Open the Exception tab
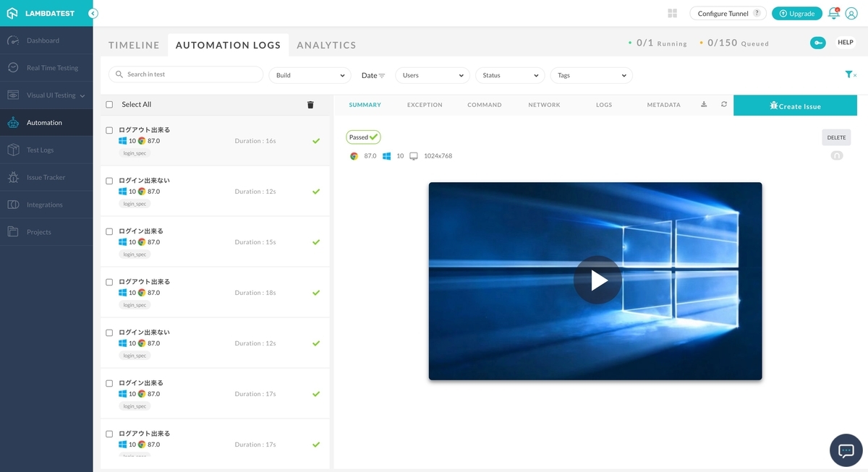This screenshot has width=868, height=472. 425,105
